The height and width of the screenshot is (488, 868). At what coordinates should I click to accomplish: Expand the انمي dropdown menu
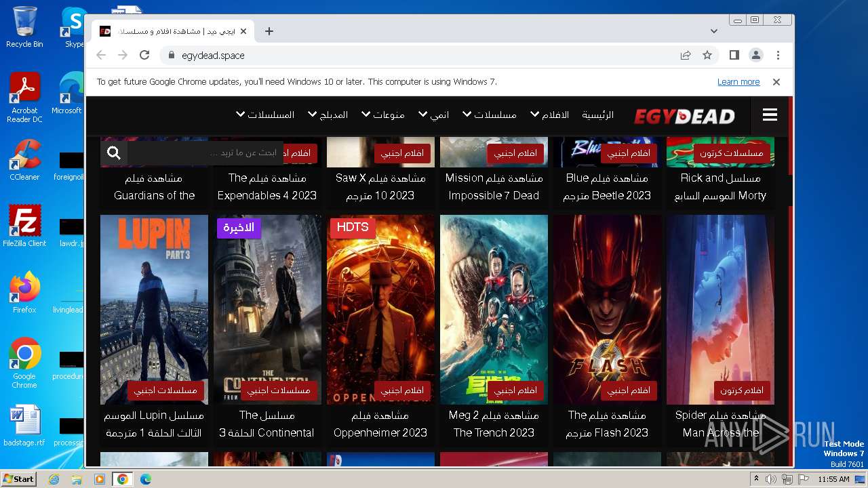(x=433, y=115)
